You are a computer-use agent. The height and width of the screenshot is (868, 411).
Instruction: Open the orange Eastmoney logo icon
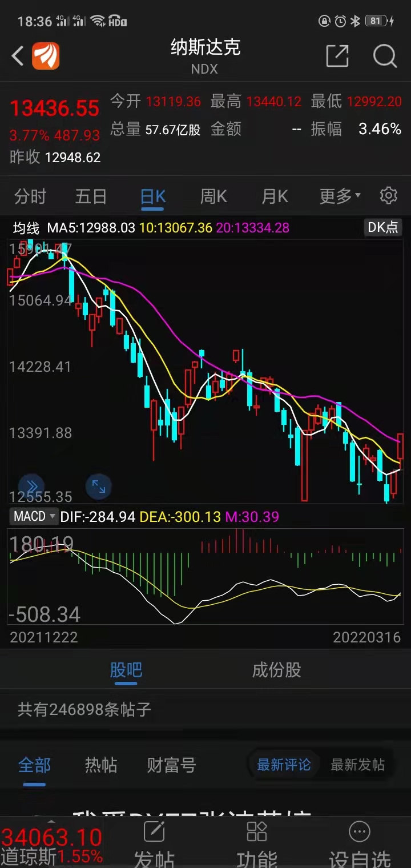(46, 57)
